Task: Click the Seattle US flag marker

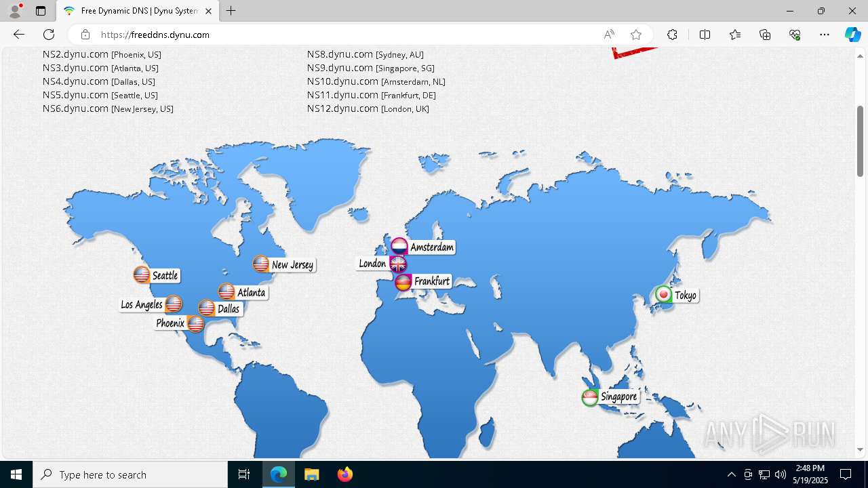Action: [x=142, y=274]
